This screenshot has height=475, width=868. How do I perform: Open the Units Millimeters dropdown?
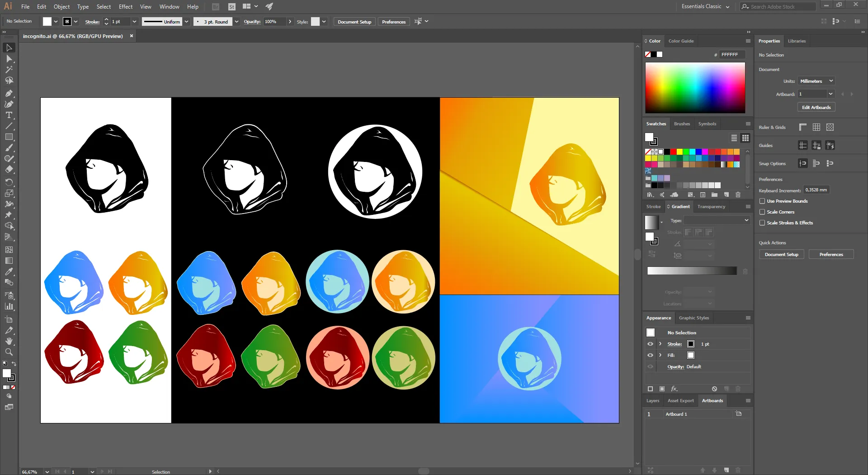pos(816,81)
